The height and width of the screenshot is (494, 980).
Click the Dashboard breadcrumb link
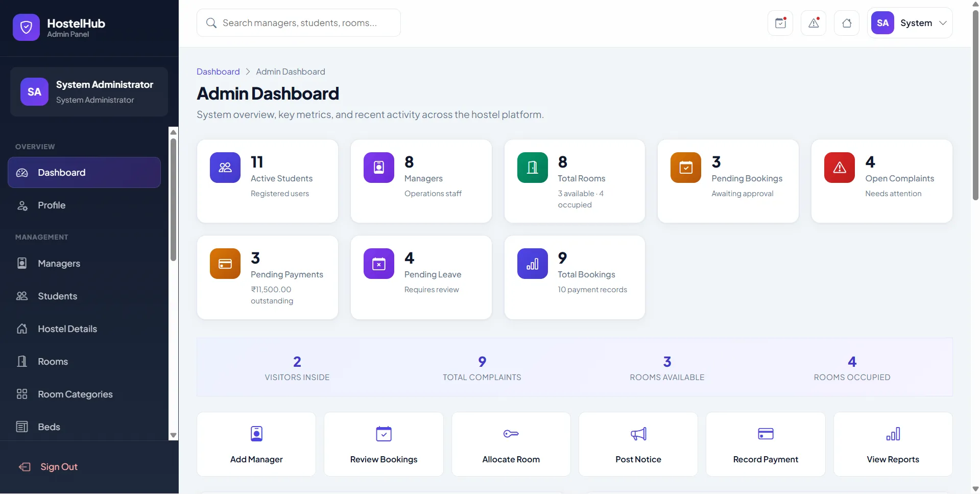pos(218,72)
